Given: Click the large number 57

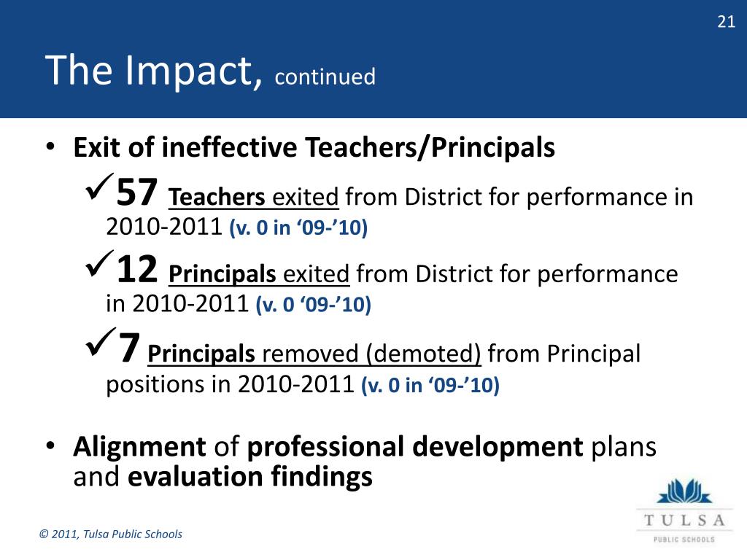Looking at the screenshot, I should coord(136,192).
